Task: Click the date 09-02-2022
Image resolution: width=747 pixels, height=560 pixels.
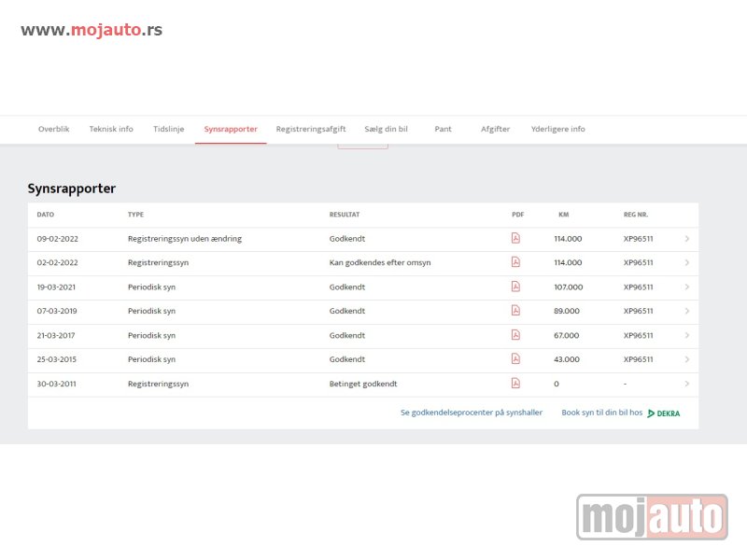Action: (57, 239)
